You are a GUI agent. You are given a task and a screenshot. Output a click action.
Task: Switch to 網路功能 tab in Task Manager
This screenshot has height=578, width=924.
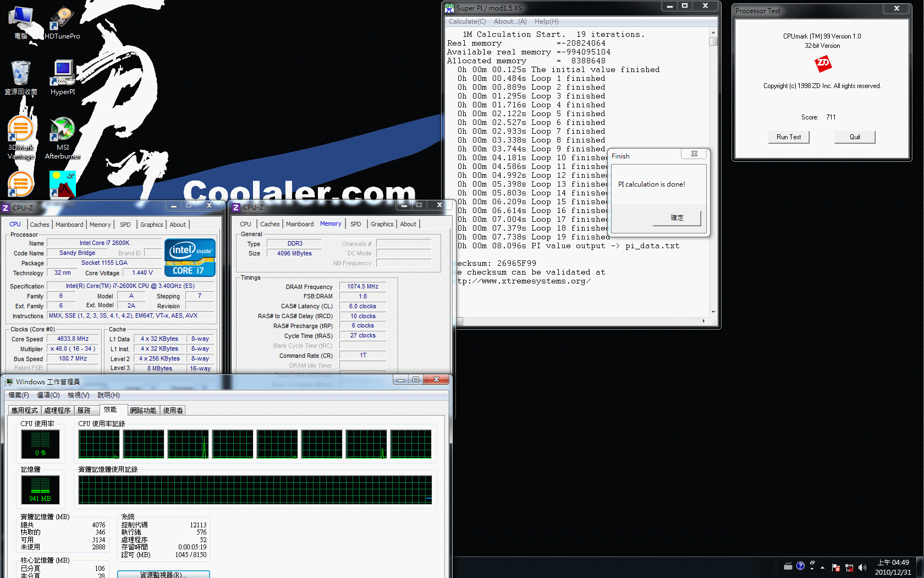(144, 411)
